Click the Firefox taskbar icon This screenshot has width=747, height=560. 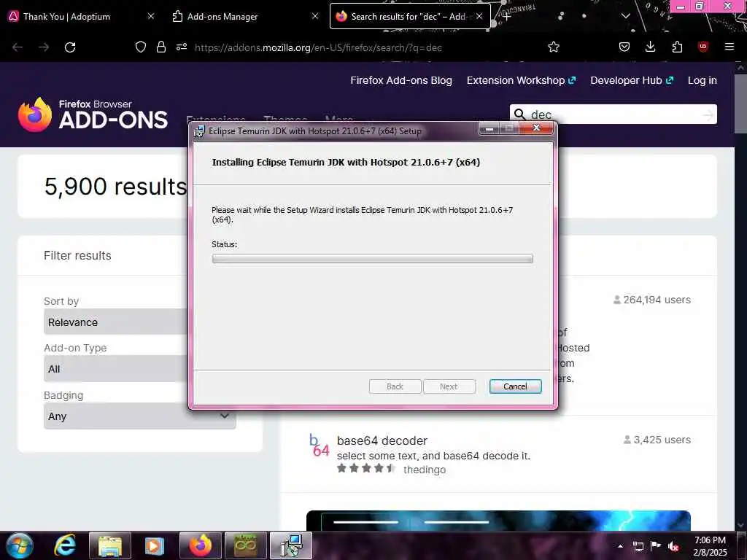tap(200, 545)
